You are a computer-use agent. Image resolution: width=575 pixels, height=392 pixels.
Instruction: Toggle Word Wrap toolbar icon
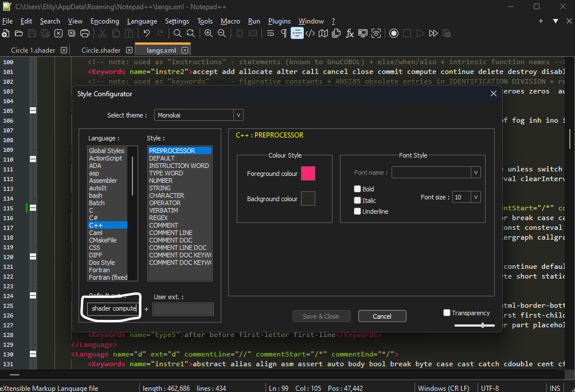[x=270, y=33]
